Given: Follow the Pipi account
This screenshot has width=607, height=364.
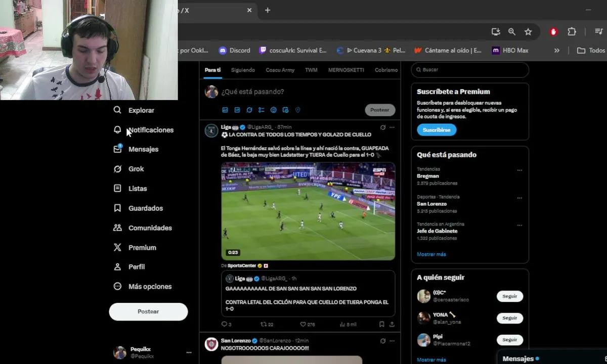Looking at the screenshot, I should (x=510, y=340).
